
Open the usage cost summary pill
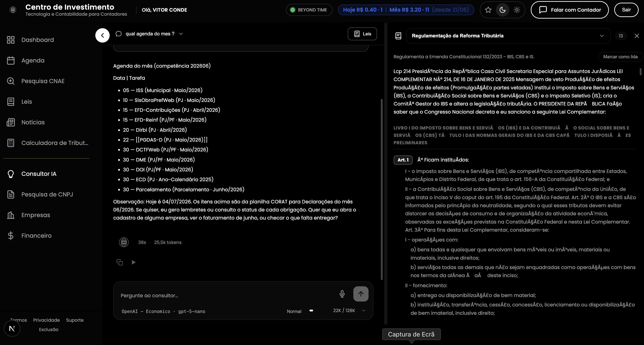click(x=406, y=10)
